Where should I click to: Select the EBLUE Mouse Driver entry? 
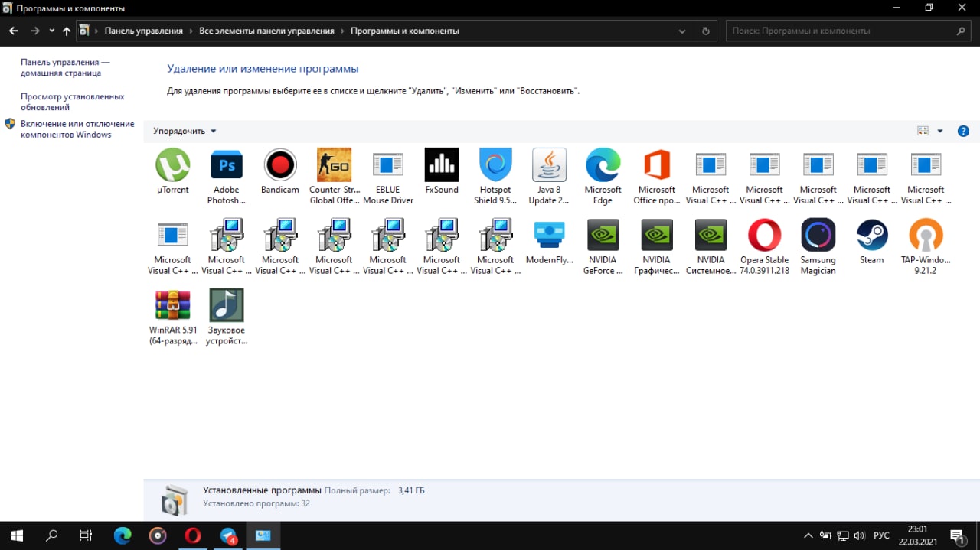pyautogui.click(x=387, y=177)
